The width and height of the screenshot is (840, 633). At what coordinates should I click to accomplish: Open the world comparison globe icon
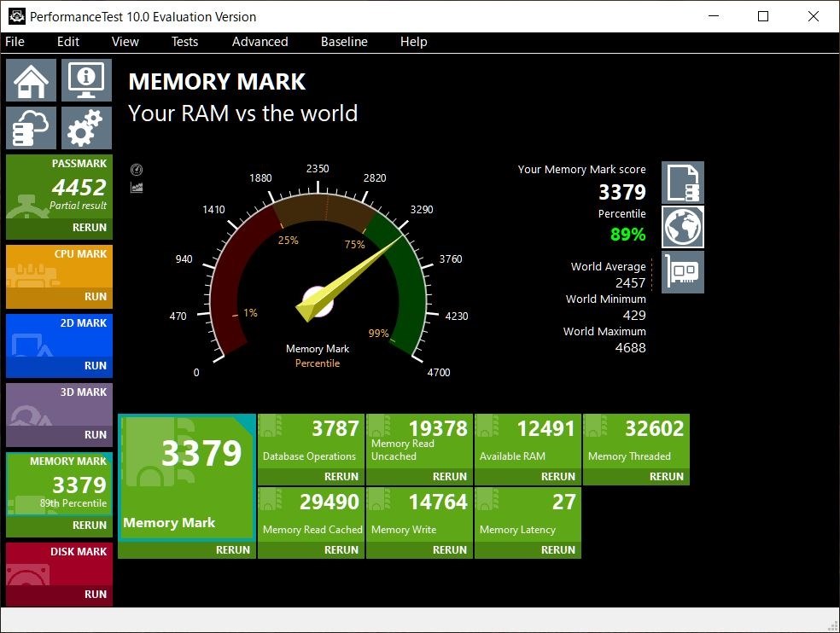tap(683, 227)
